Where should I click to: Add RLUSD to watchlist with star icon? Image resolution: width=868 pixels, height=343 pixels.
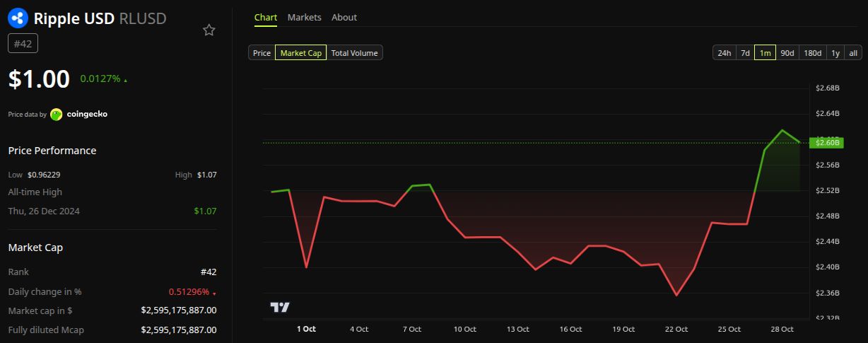coord(209,30)
